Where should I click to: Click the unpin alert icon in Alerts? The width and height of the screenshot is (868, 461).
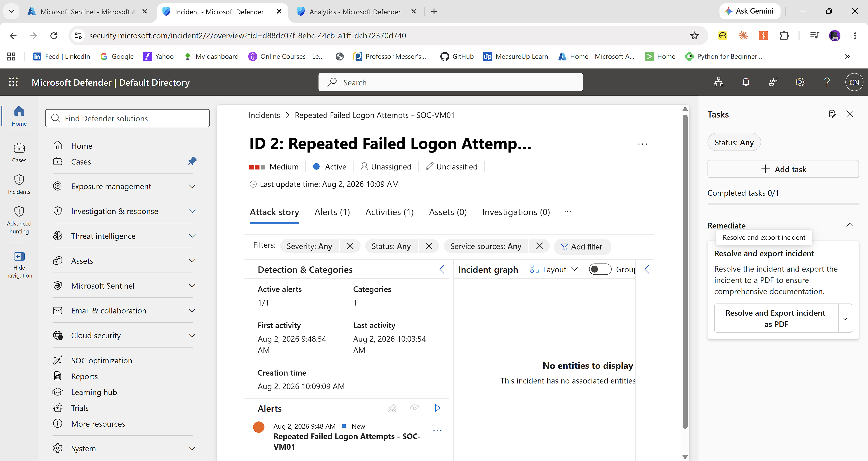[x=392, y=408]
